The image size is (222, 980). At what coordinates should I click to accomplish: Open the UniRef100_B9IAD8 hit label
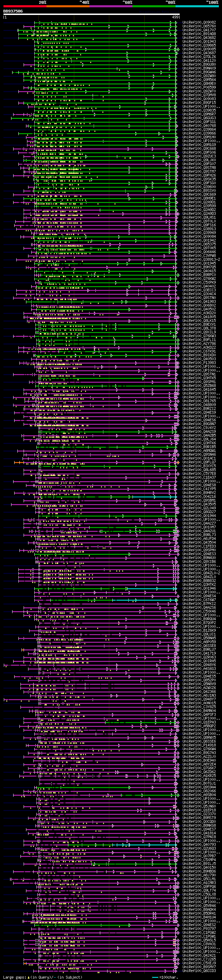[x=199, y=34]
